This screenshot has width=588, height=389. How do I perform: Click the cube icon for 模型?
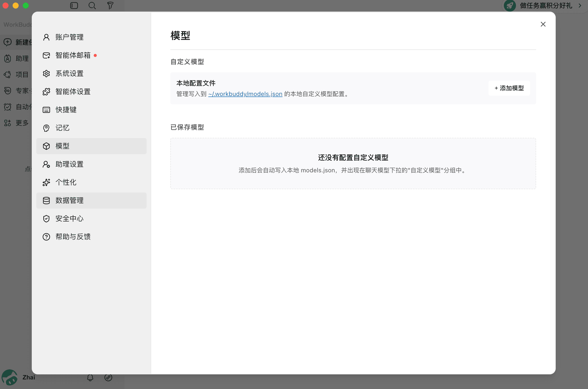[x=46, y=146]
